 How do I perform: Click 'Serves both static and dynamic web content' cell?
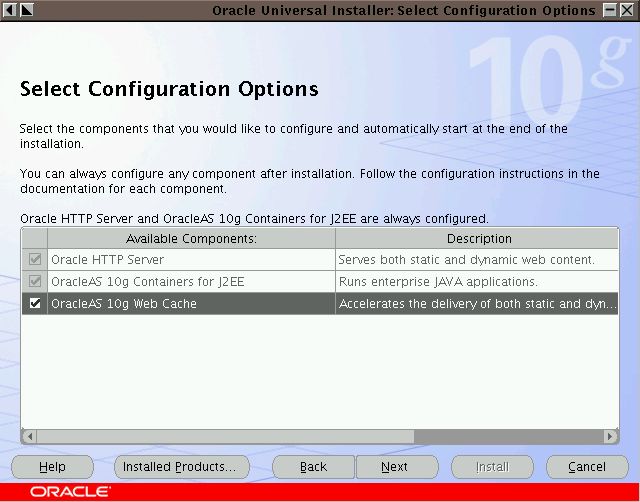(477, 260)
